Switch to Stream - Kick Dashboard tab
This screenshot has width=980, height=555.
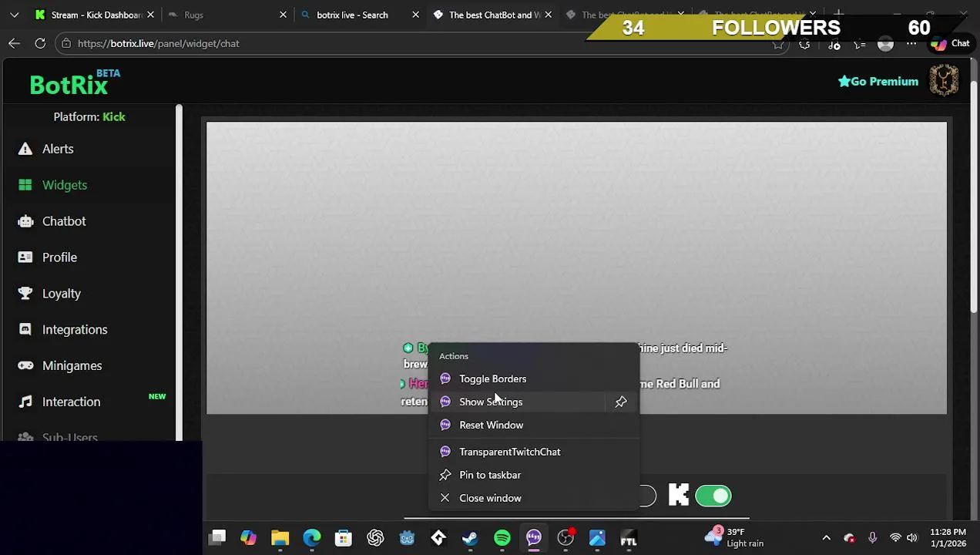96,15
